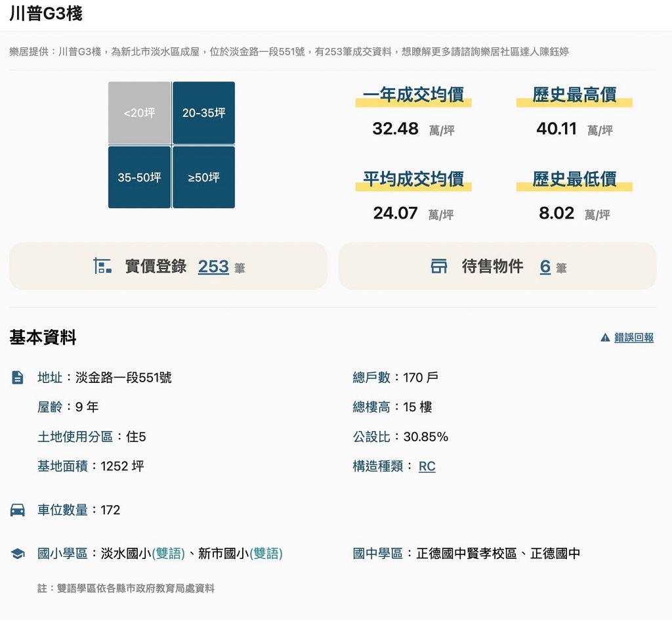Toggle the 20-35坪 size filter tile
This screenshot has height=620, width=672.
click(203, 113)
